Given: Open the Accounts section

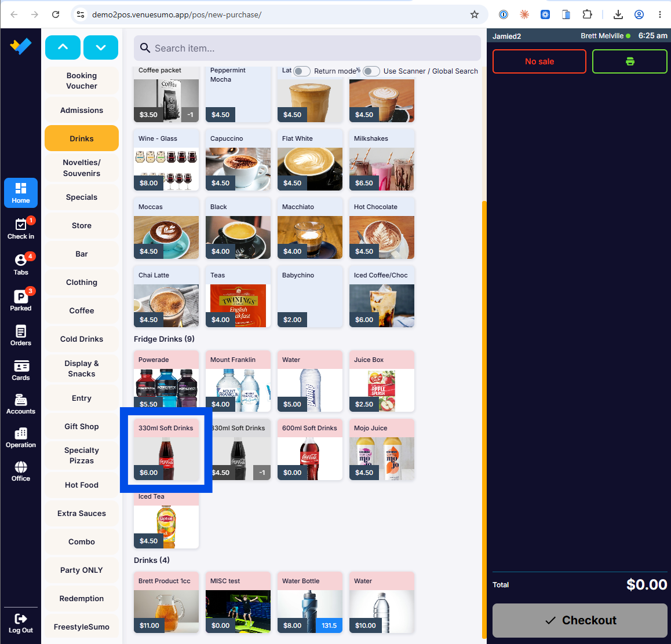Looking at the screenshot, I should click(20, 404).
